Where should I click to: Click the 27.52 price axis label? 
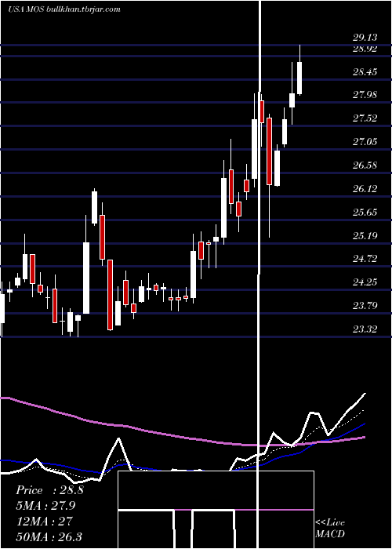(x=365, y=118)
